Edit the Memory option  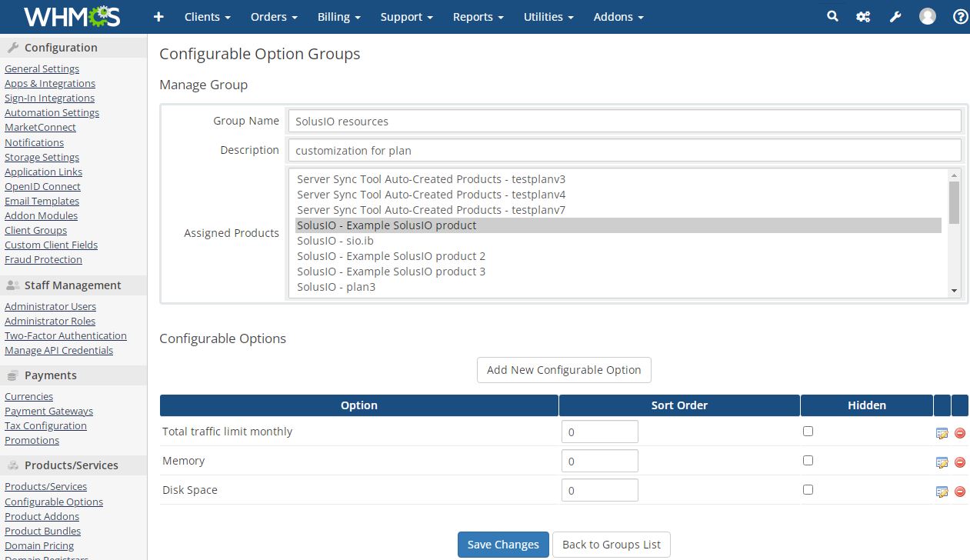(x=942, y=462)
